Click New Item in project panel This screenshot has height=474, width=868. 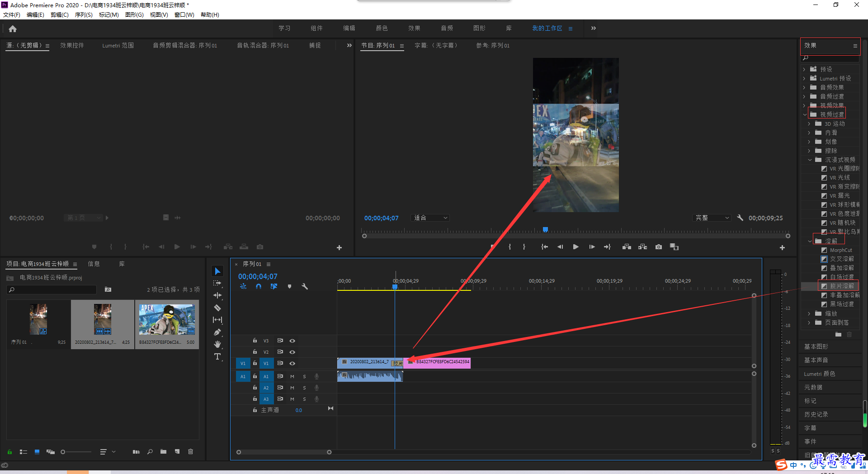(177, 451)
